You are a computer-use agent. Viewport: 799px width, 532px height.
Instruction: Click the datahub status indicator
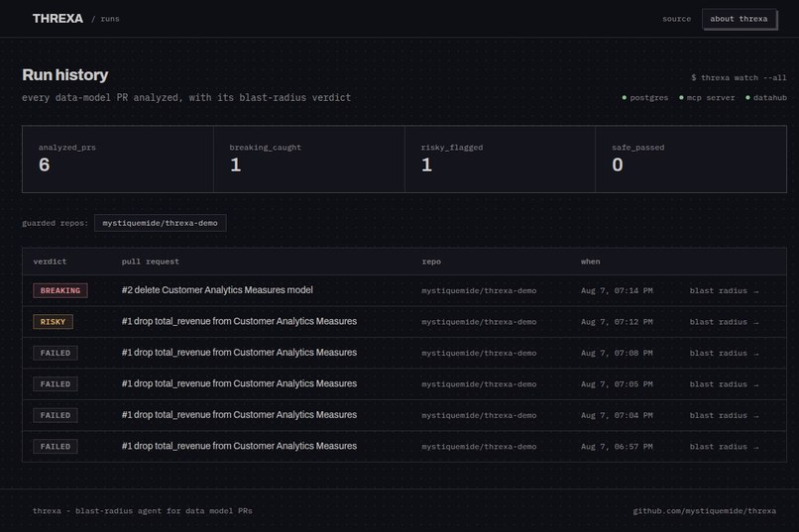coord(766,98)
